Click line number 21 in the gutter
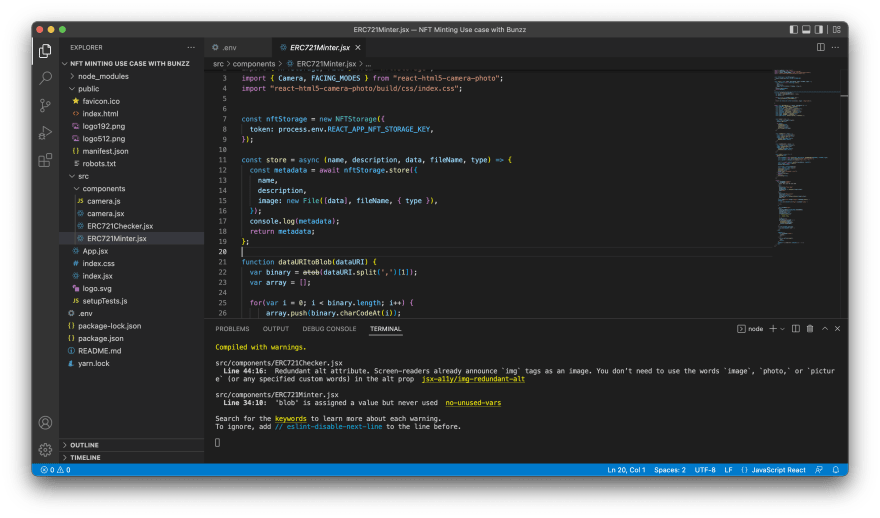The image size is (880, 518). [x=223, y=262]
